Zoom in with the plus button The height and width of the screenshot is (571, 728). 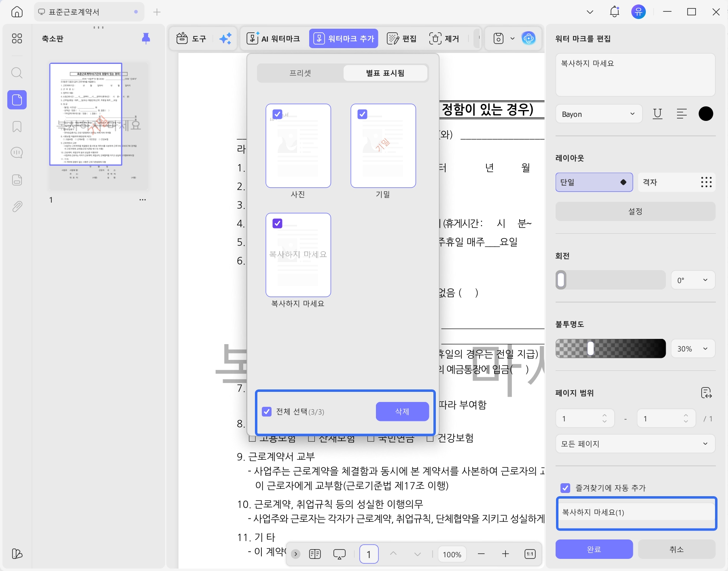click(x=505, y=554)
